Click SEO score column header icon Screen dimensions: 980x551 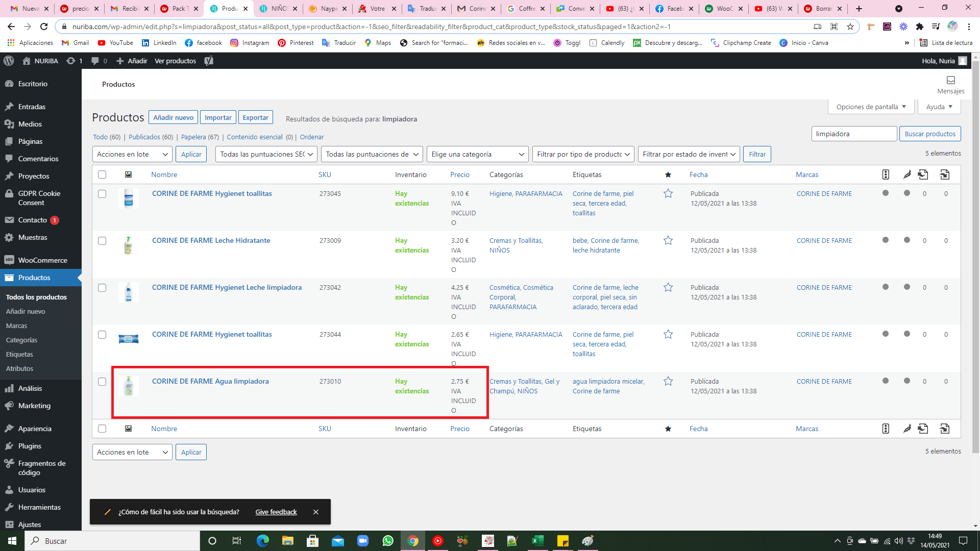(886, 174)
